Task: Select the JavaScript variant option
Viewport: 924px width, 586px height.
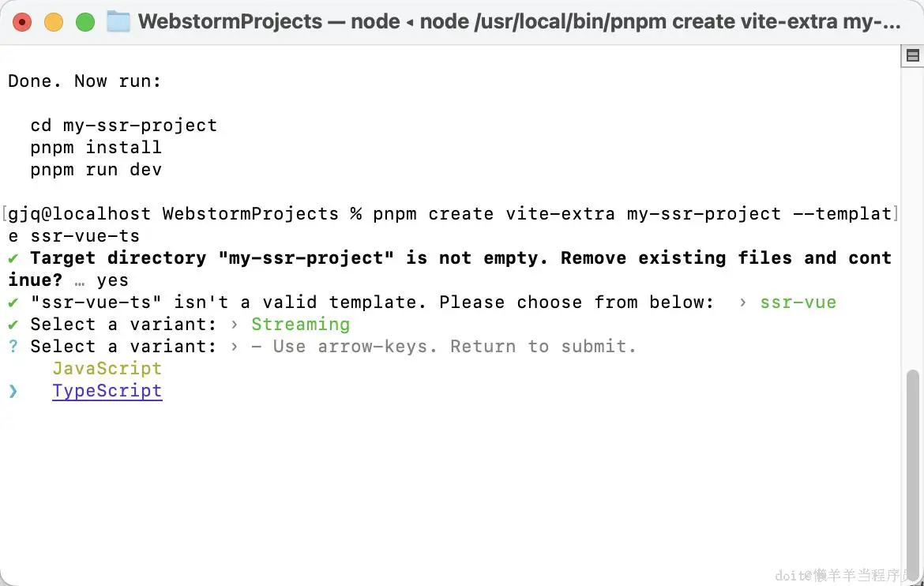Action: click(107, 369)
